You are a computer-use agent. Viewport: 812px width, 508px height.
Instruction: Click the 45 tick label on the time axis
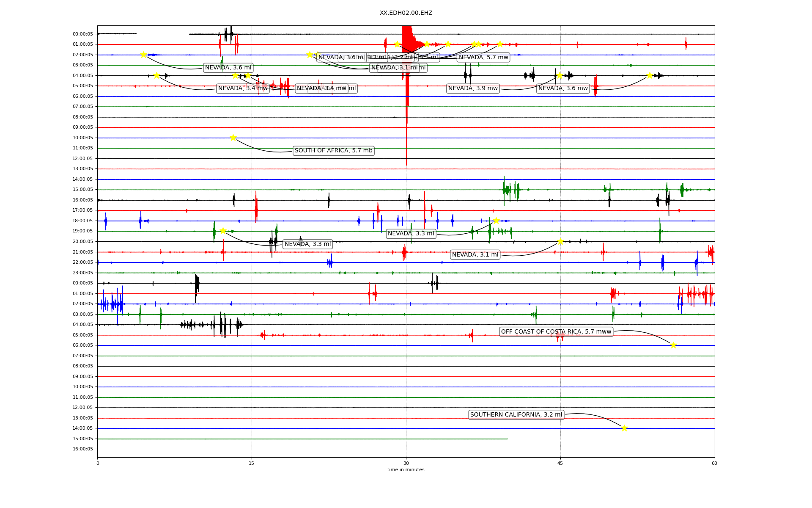560,463
